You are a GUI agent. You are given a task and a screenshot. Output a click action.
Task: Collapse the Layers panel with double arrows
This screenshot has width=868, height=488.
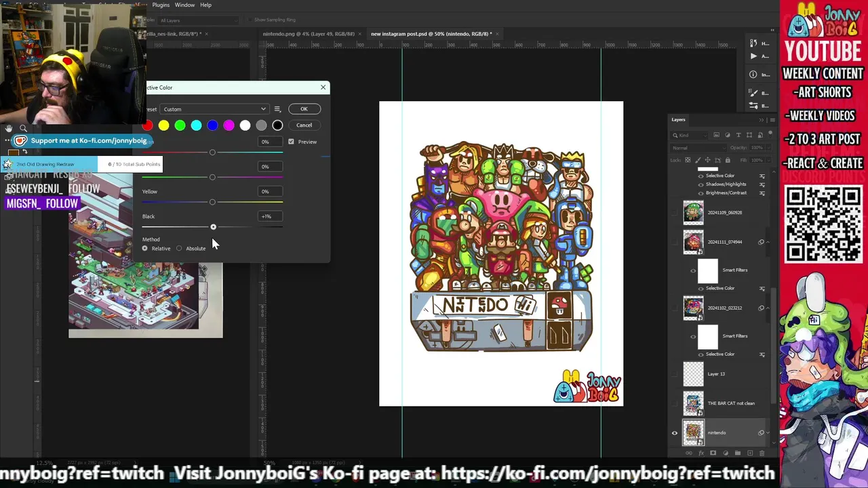762,120
